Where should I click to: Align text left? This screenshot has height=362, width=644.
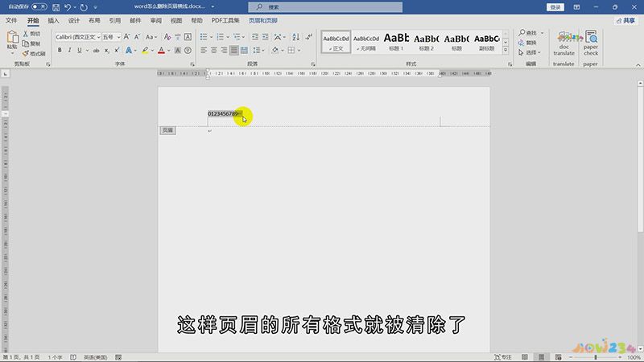pos(204,50)
